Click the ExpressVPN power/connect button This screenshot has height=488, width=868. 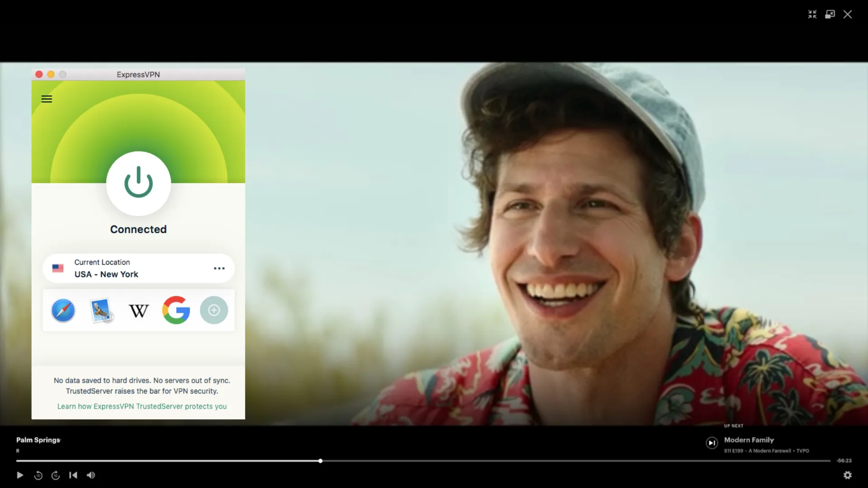pyautogui.click(x=138, y=183)
